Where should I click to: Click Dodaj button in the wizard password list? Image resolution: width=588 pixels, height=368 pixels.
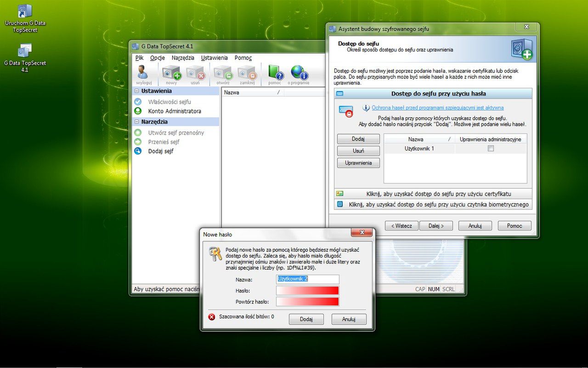pyautogui.click(x=358, y=139)
